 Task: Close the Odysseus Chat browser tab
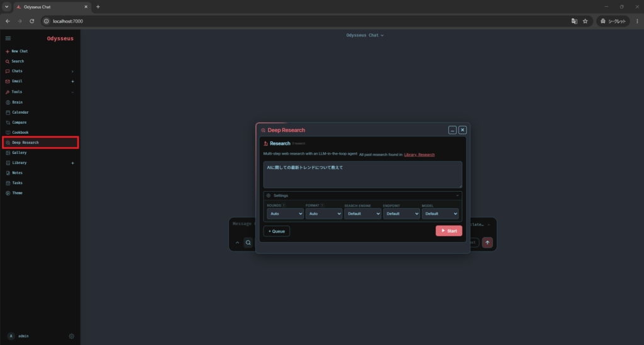click(86, 7)
